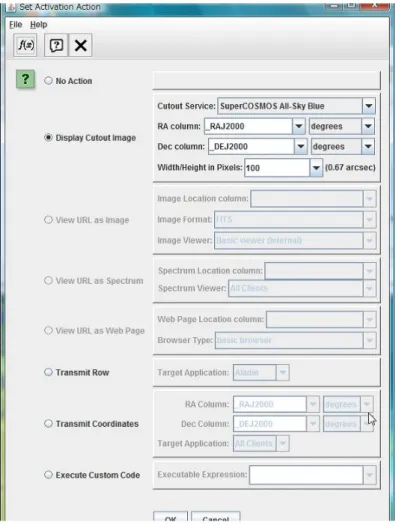Open the File menu

tap(15, 24)
